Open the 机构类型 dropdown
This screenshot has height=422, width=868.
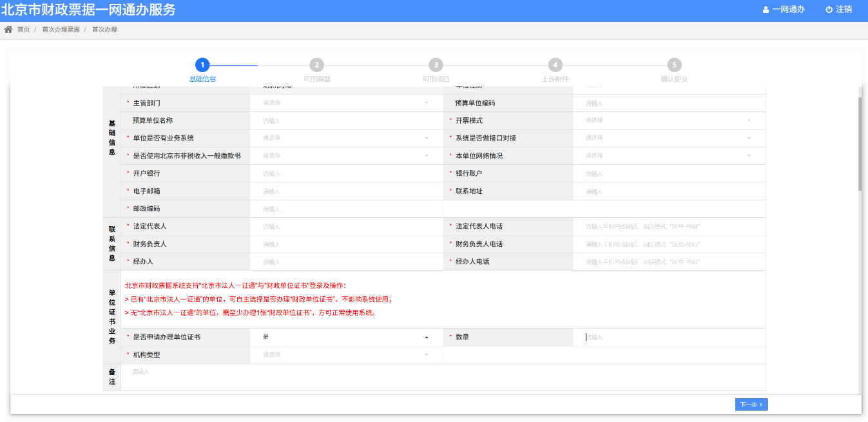(345, 355)
